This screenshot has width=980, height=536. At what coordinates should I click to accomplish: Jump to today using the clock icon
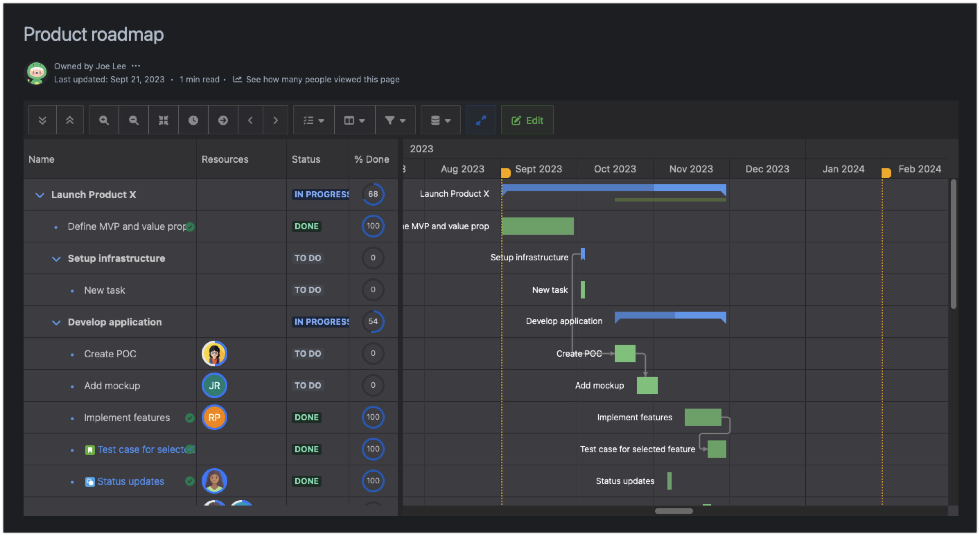tap(193, 120)
